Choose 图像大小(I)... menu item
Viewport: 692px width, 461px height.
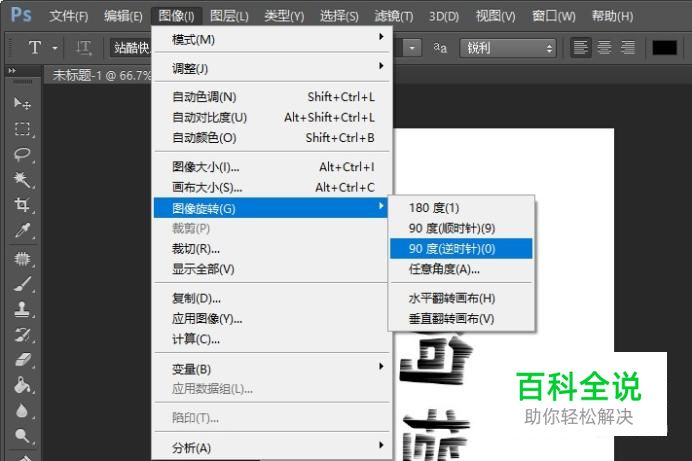pyautogui.click(x=272, y=167)
